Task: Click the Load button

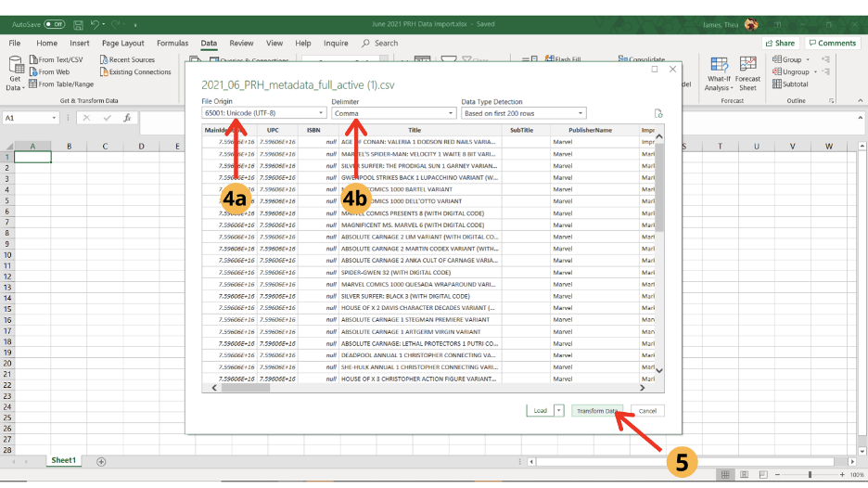Action: point(541,410)
